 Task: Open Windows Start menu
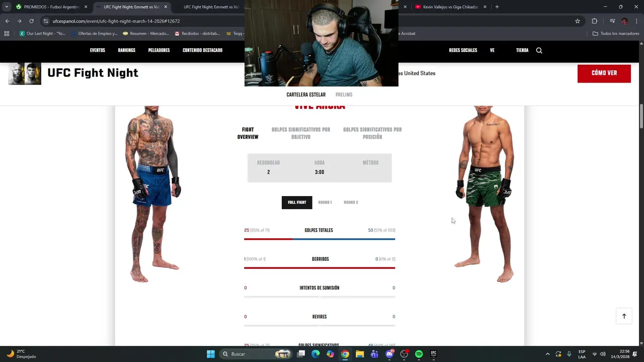[x=211, y=354]
